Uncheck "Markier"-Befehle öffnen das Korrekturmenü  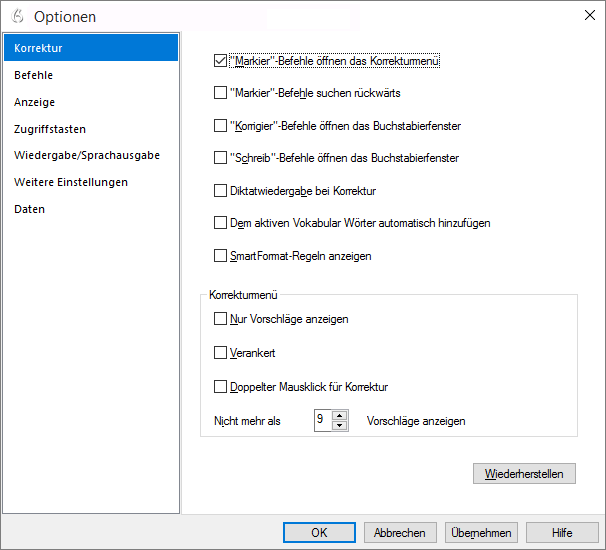220,61
